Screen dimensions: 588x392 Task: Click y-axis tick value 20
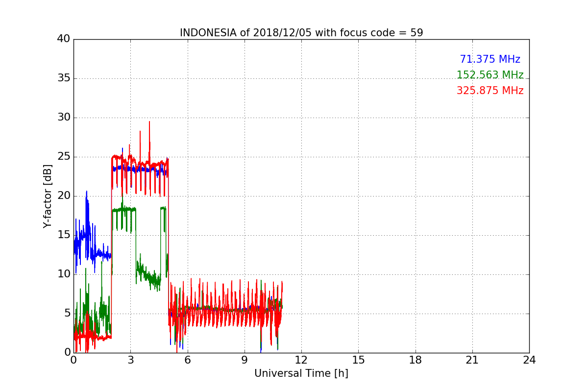[64, 196]
